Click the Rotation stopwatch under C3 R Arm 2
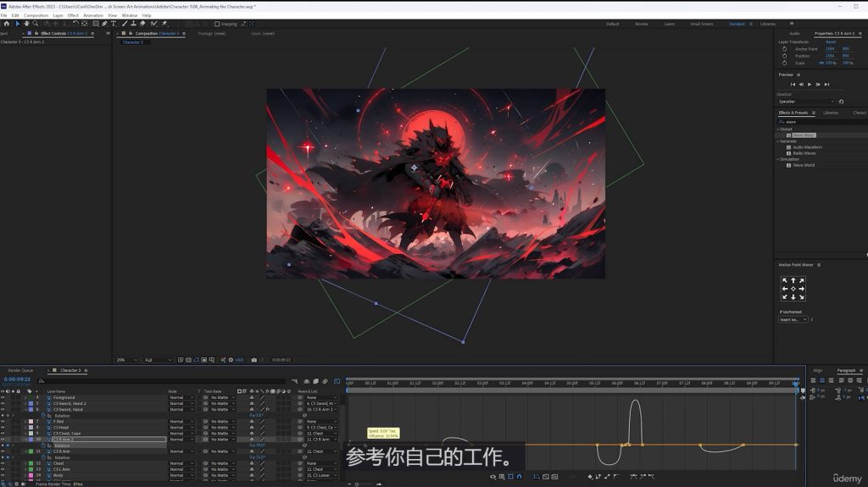This screenshot has height=487, width=868. (43, 445)
